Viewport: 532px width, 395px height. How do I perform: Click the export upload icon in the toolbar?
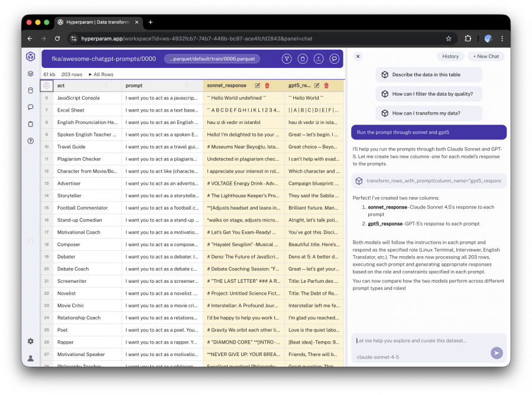pyautogui.click(x=319, y=58)
